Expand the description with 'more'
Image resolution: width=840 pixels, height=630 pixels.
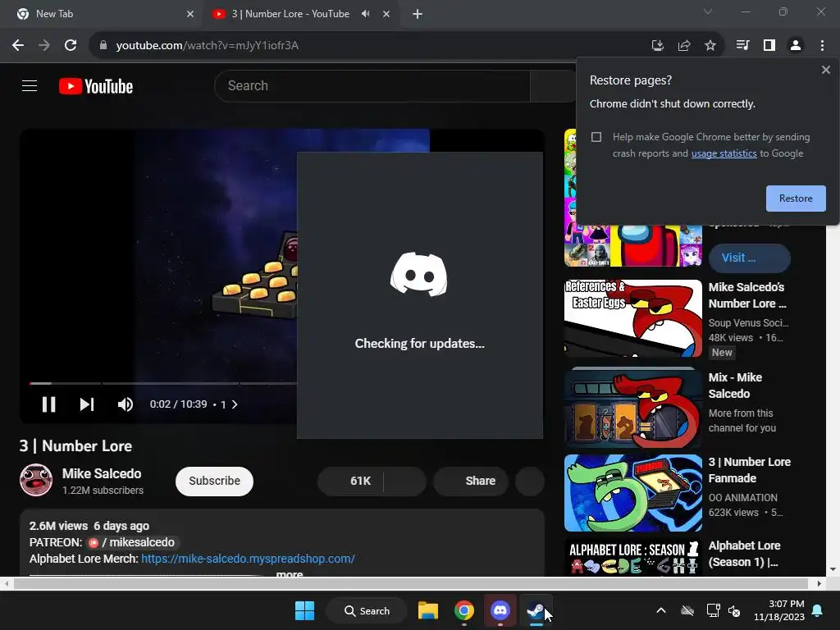tap(290, 573)
